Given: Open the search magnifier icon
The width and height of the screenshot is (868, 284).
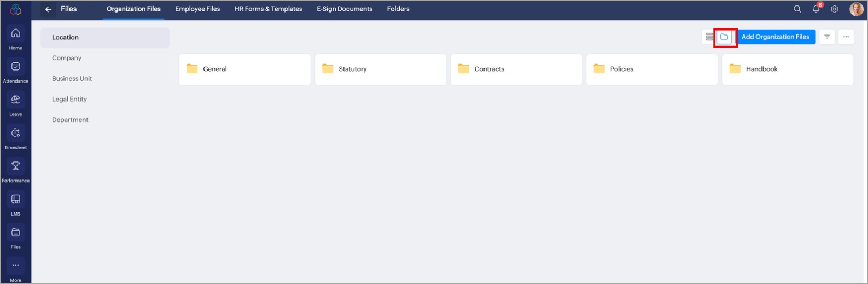Looking at the screenshot, I should (797, 9).
